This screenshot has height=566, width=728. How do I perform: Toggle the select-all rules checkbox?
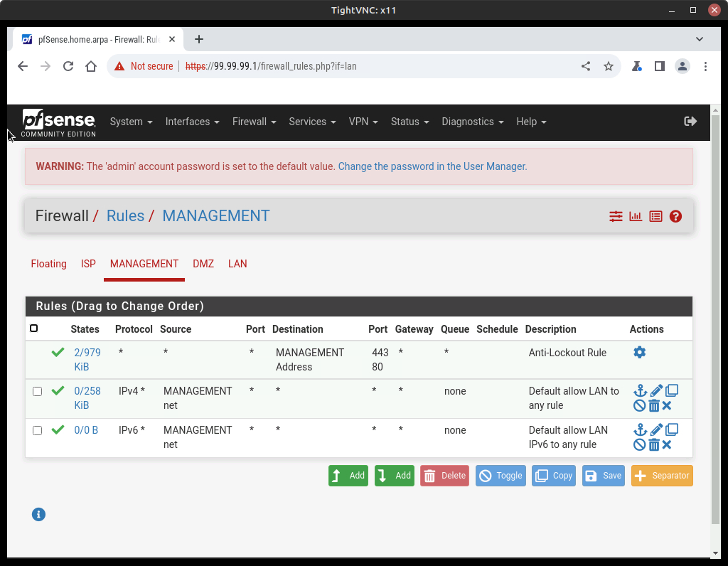[x=34, y=329]
